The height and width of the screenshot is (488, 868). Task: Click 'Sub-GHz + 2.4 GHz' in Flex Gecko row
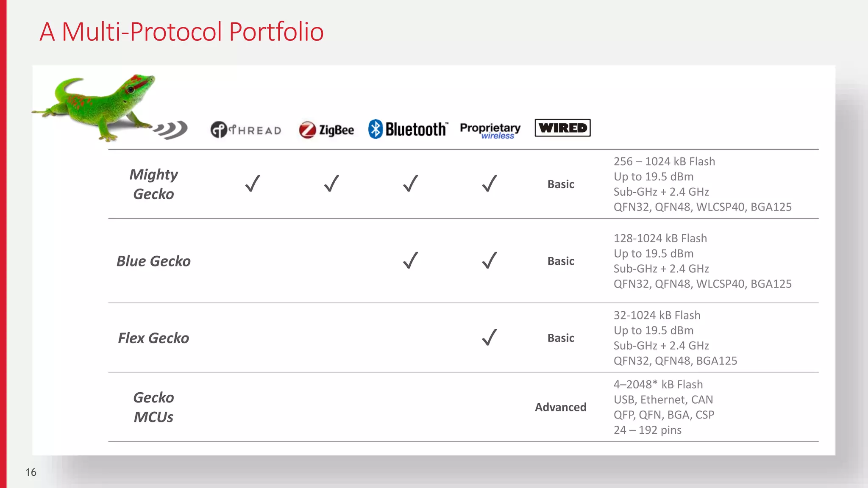coord(661,346)
